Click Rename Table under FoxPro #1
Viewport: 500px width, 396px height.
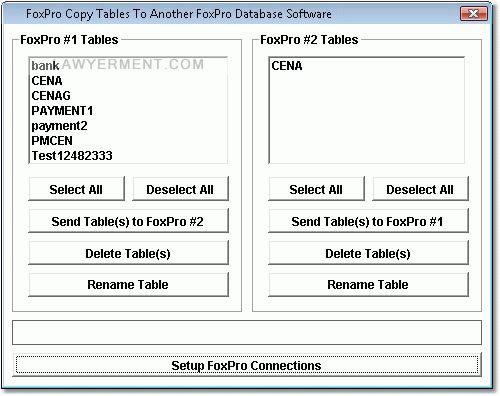pyautogui.click(x=128, y=284)
